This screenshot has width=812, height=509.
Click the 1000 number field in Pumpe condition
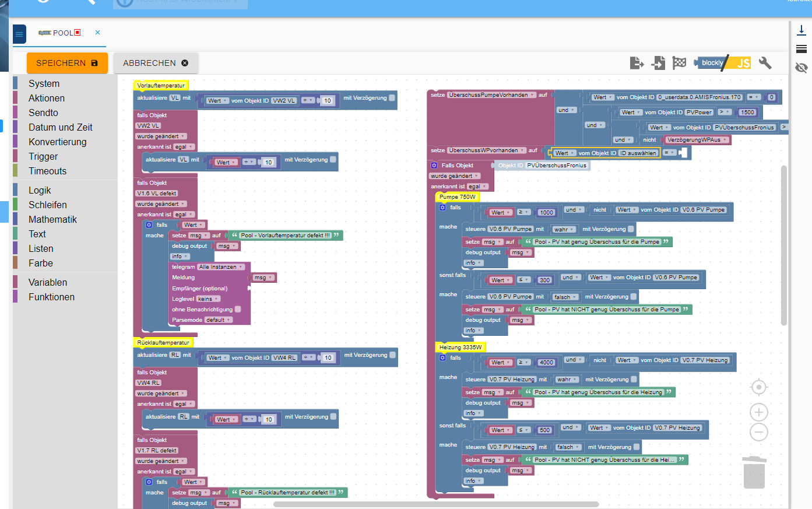coord(546,213)
